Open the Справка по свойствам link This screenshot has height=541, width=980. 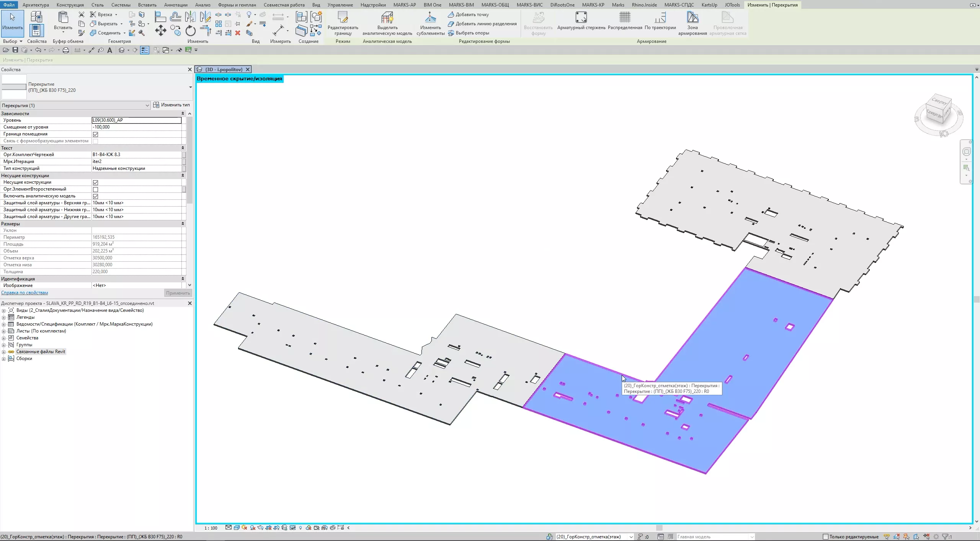[x=24, y=293]
